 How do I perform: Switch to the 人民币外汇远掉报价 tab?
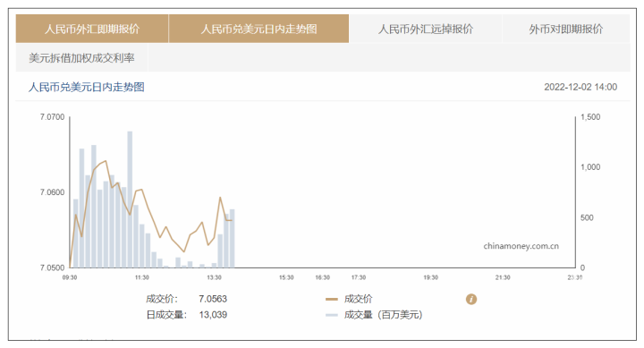[426, 29]
